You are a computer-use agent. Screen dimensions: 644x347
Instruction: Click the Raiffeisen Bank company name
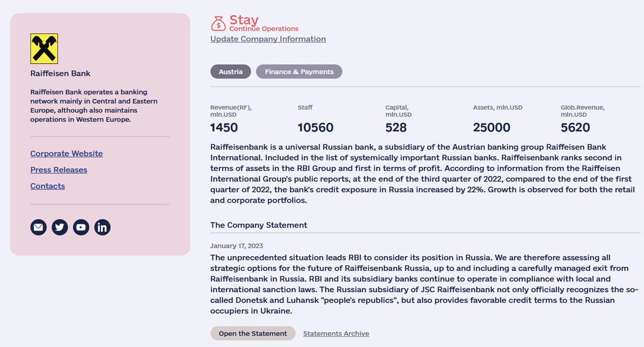pos(61,74)
